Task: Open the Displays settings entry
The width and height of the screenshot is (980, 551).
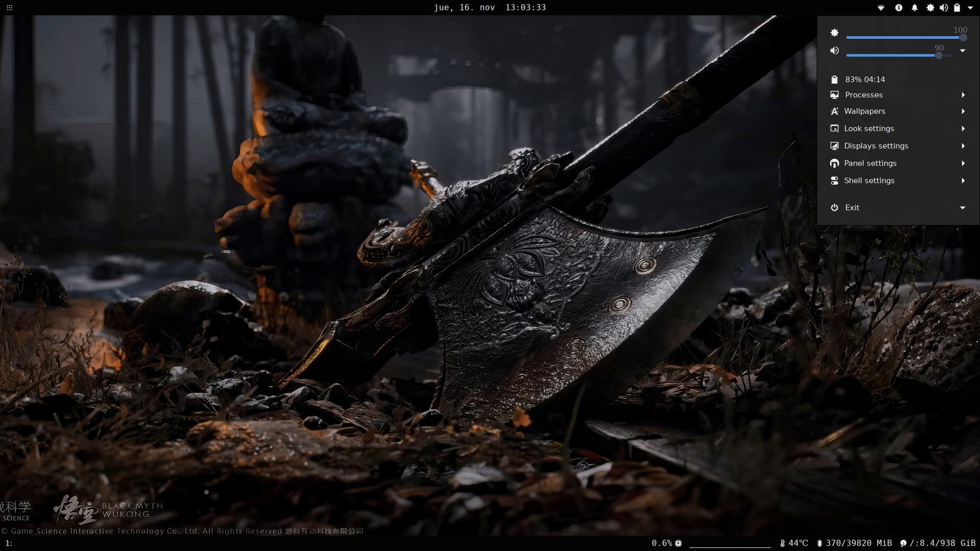Action: tap(876, 146)
